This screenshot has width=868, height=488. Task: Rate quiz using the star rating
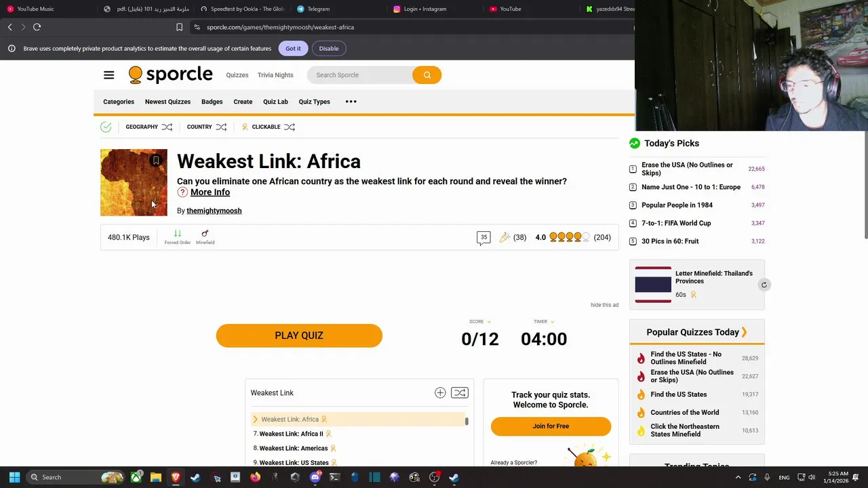click(x=570, y=237)
